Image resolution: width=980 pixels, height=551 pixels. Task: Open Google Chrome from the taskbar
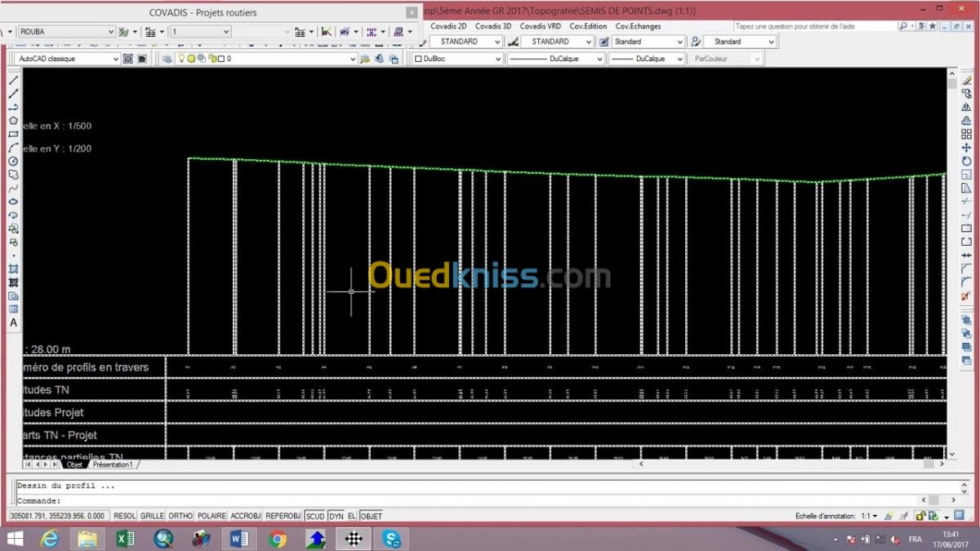[278, 539]
